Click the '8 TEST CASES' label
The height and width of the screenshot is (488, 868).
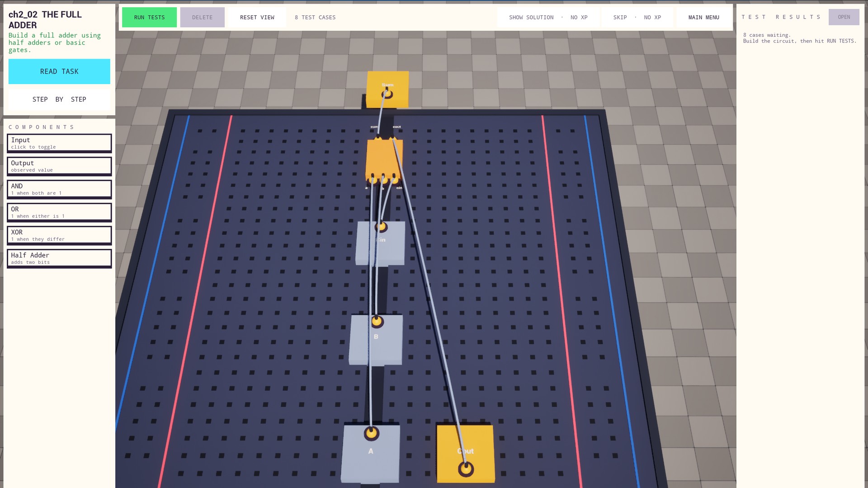tap(315, 17)
